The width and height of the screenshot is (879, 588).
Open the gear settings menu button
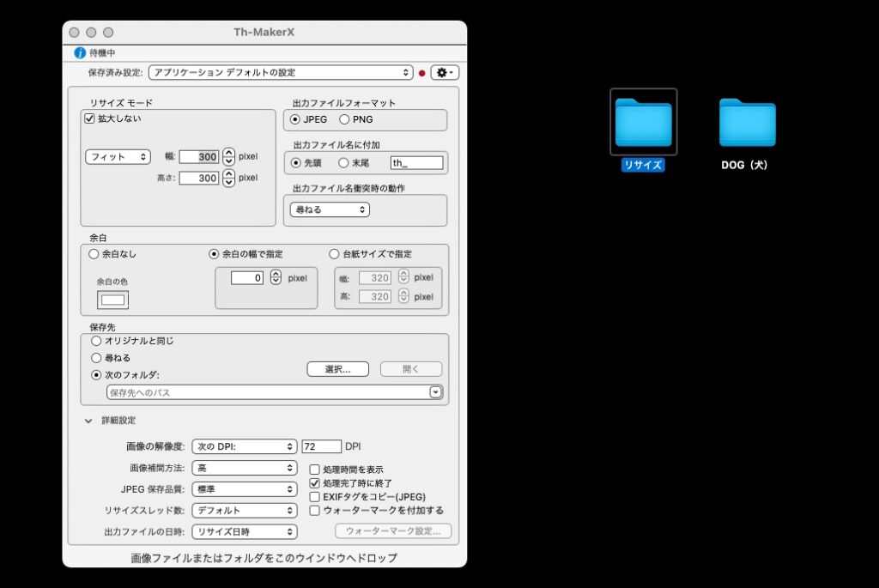(445, 73)
